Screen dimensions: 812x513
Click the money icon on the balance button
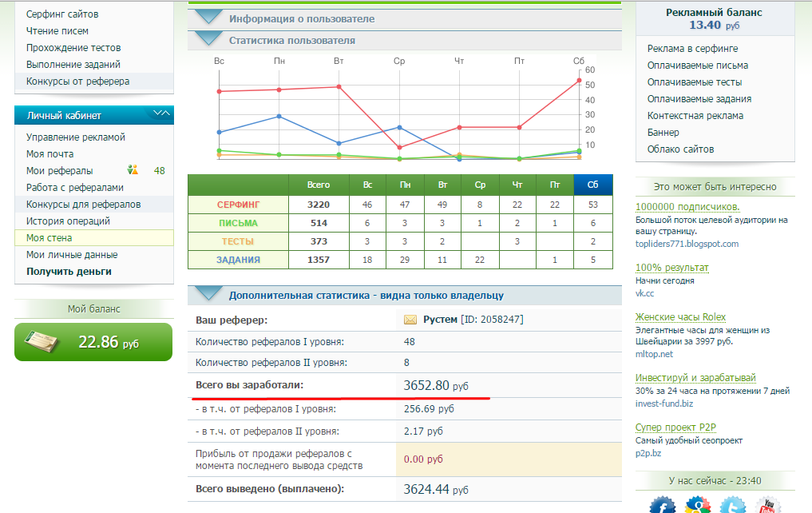point(38,341)
